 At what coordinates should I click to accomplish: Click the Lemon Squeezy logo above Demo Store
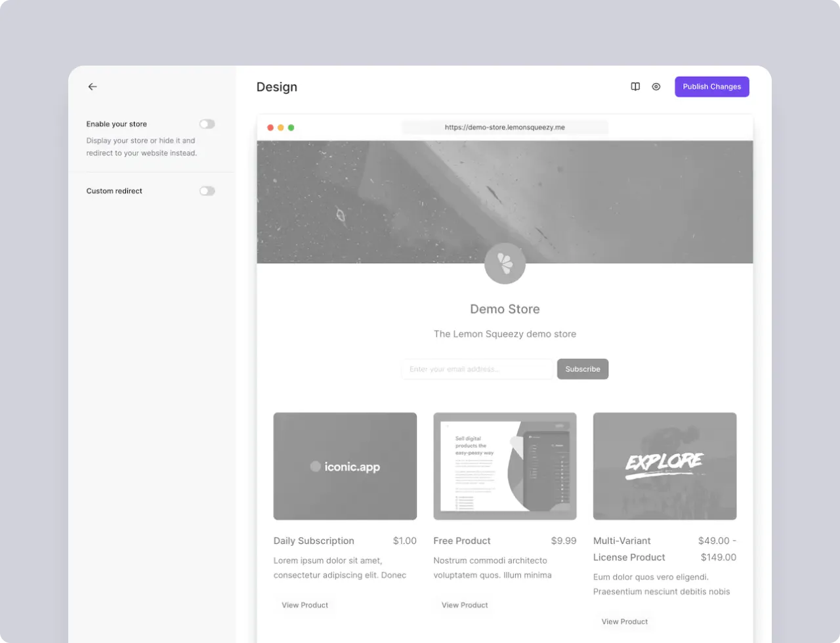click(x=505, y=263)
